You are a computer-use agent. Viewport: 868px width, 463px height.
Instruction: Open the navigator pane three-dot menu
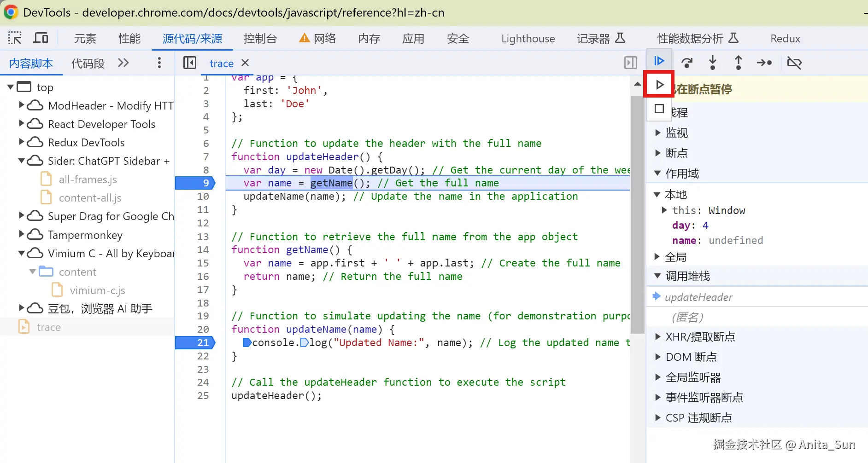tap(159, 63)
